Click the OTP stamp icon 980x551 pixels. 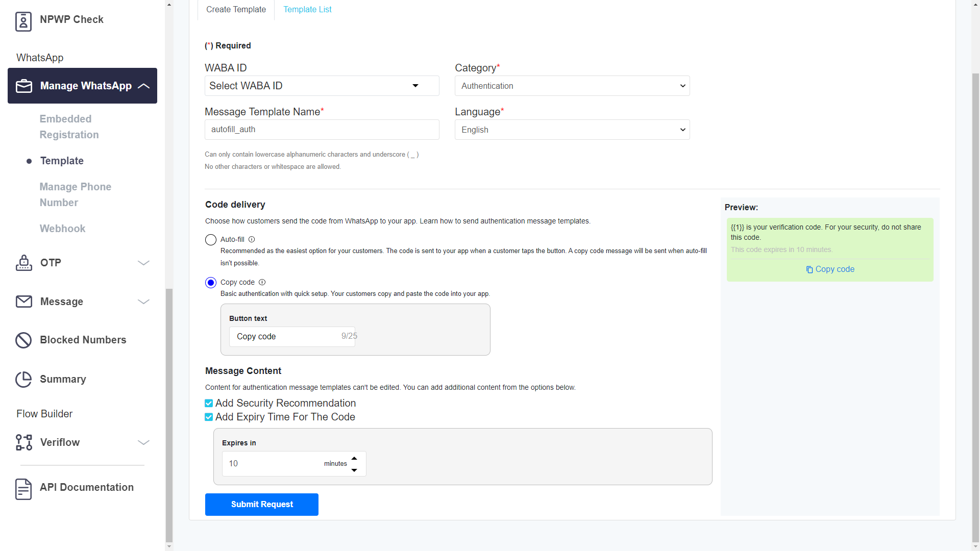pos(23,263)
